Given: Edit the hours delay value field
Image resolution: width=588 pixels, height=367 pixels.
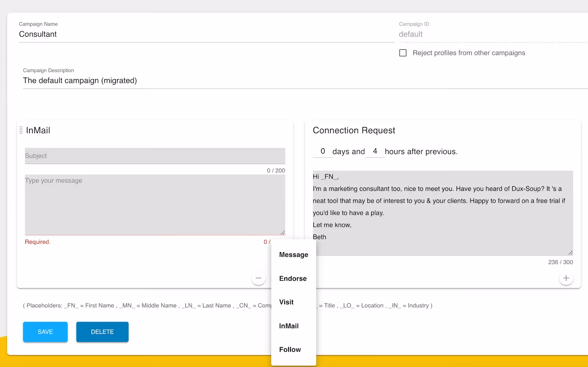Looking at the screenshot, I should click(x=375, y=151).
